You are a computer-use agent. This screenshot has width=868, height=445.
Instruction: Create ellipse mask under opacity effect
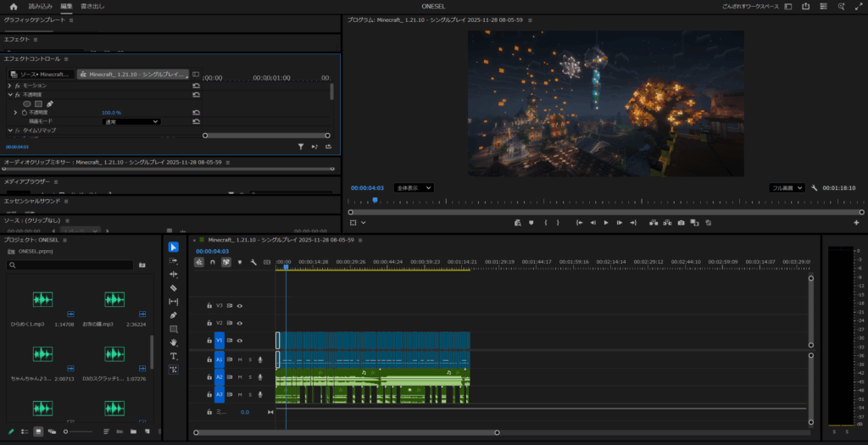click(x=27, y=103)
